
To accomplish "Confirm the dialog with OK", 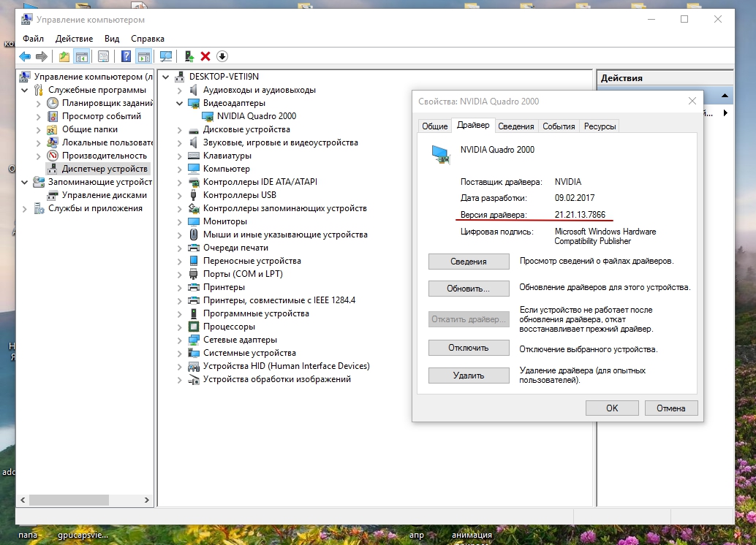I will (x=612, y=408).
